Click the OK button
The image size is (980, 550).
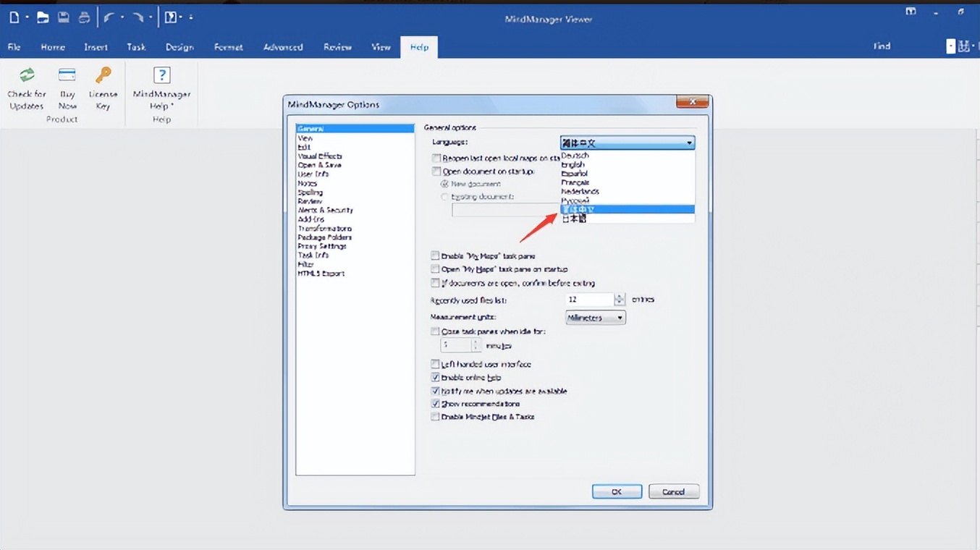[617, 491]
